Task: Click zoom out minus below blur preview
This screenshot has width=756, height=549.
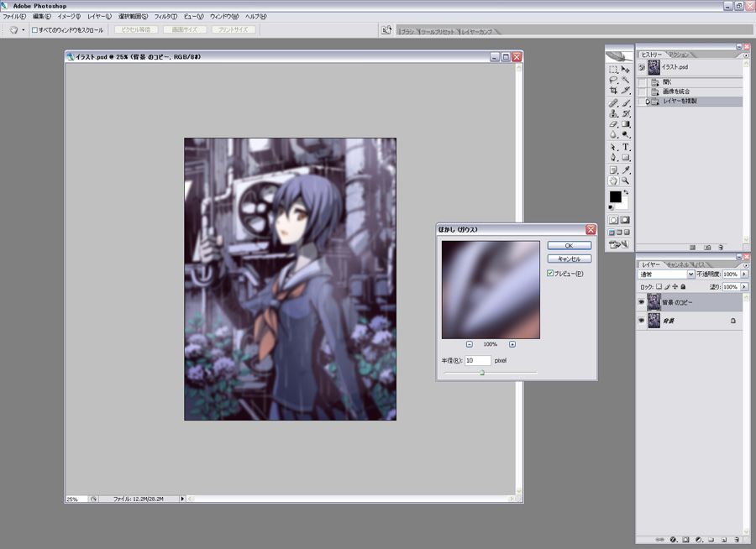Action: point(469,344)
